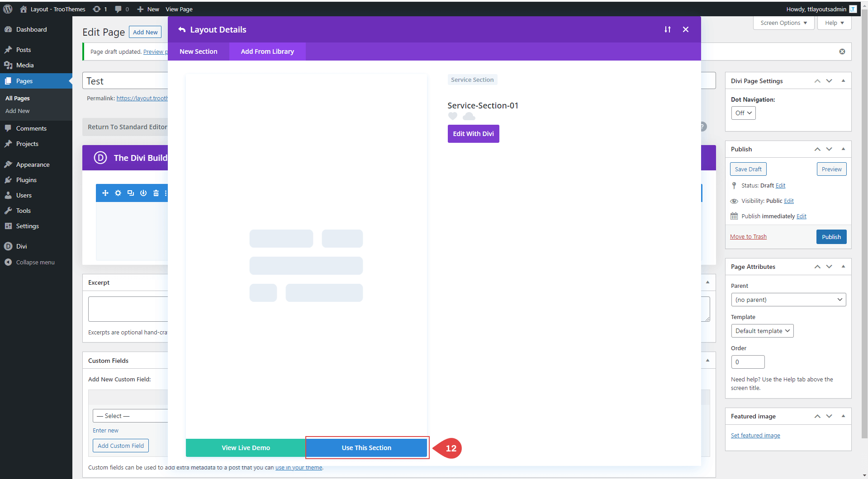Open the Help dropdown
This screenshot has width=868, height=479.
pos(834,23)
